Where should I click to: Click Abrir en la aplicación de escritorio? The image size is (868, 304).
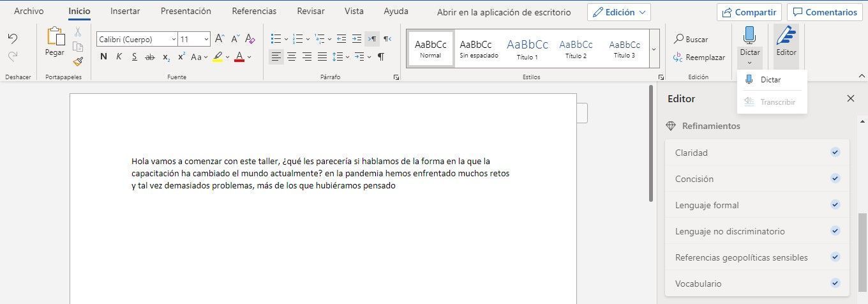(x=504, y=12)
